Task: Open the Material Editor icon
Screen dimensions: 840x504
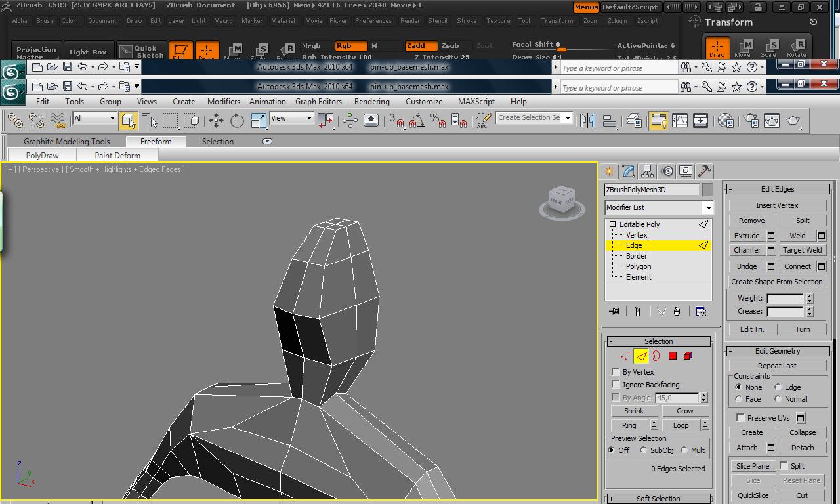Action: click(x=725, y=120)
